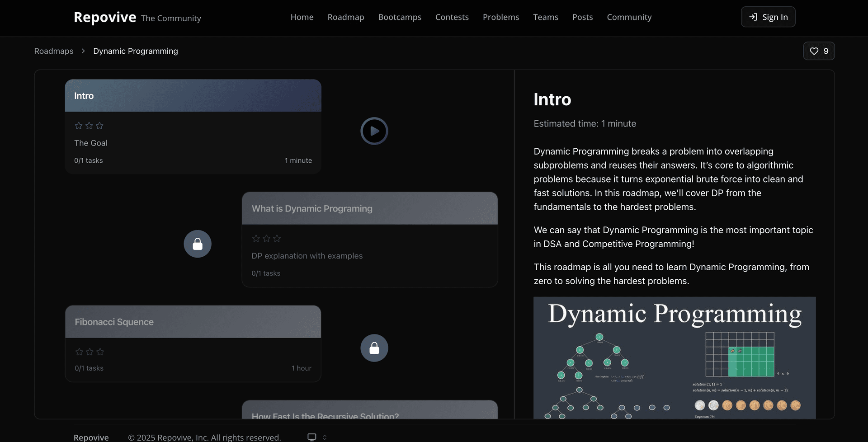Click the Sign In button

coord(768,17)
